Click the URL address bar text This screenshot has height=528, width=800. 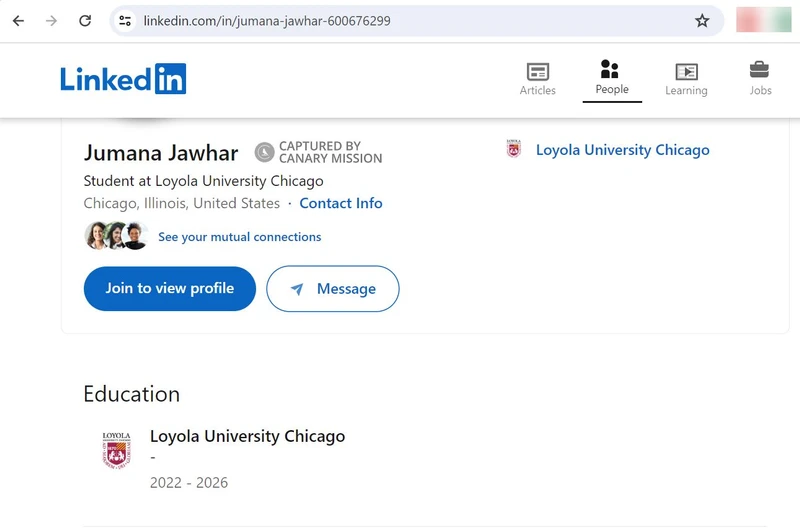pos(267,21)
